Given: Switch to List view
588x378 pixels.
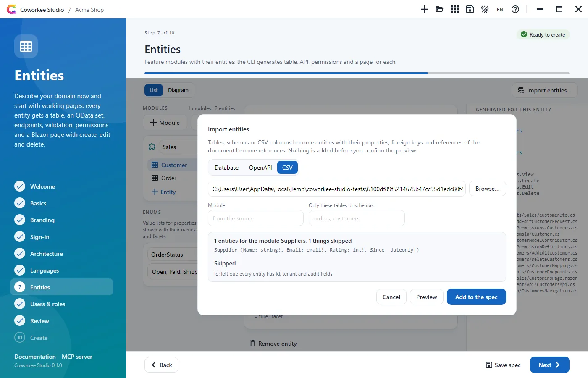Looking at the screenshot, I should pos(154,90).
